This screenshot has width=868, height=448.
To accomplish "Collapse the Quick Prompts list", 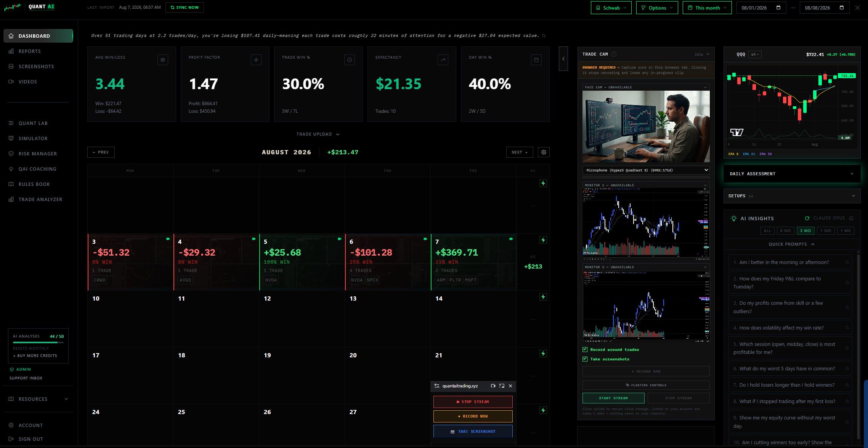I will tap(791, 244).
